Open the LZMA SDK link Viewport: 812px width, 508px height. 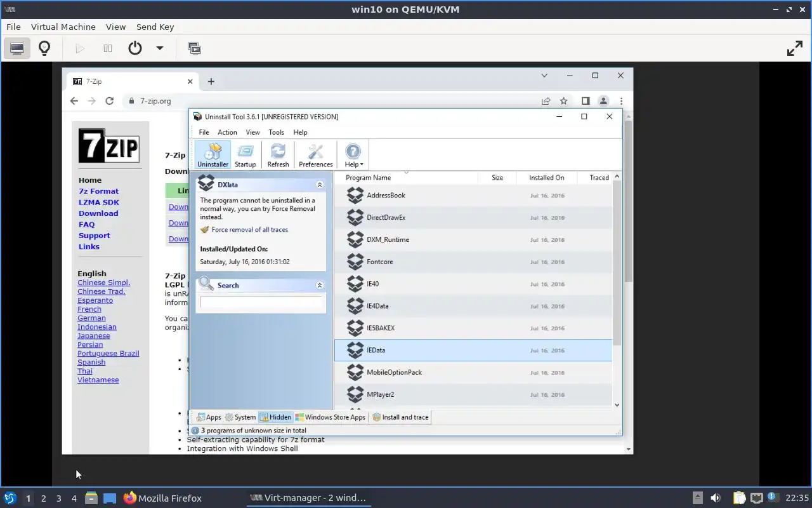[x=98, y=203]
